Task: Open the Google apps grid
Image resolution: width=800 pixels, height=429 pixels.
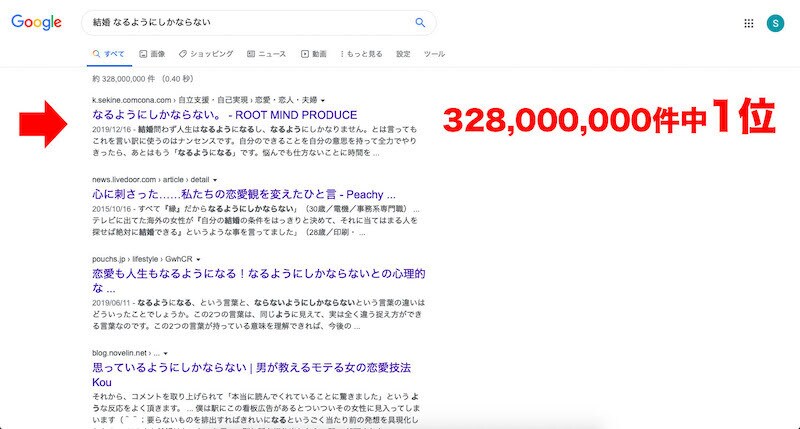Action: [x=748, y=23]
